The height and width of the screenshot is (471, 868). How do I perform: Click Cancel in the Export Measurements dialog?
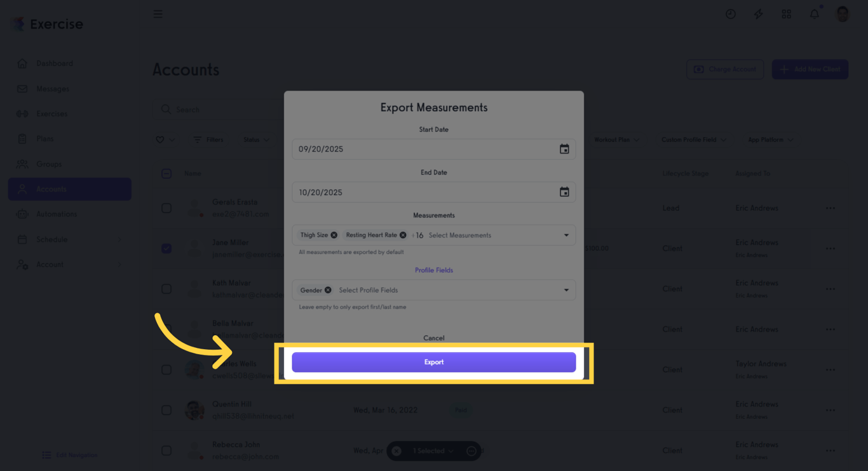coord(434,338)
